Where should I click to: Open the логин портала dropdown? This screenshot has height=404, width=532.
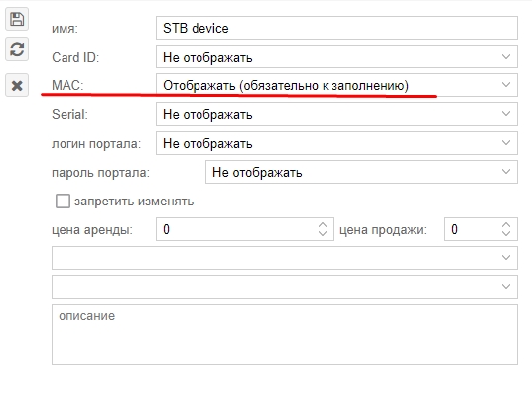[336, 143]
